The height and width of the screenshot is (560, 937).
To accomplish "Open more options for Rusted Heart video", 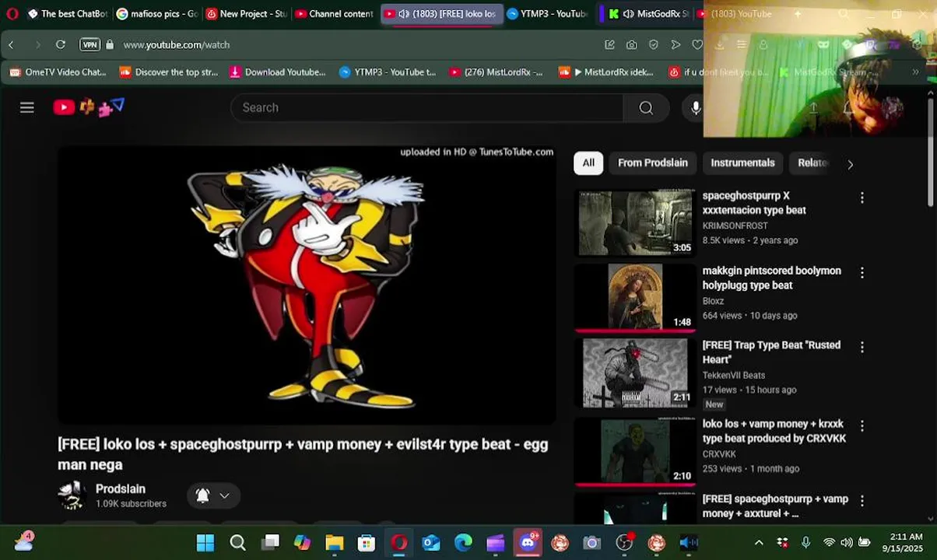I will point(862,347).
